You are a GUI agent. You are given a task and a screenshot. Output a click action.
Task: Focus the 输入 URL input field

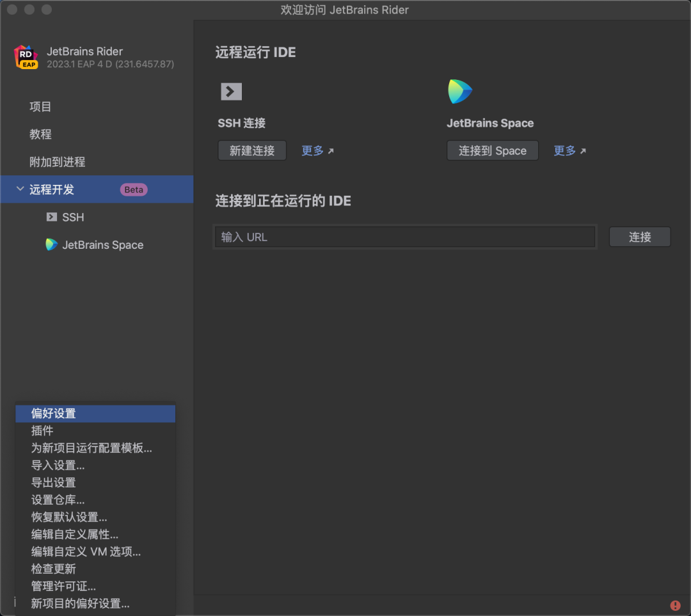click(x=405, y=237)
